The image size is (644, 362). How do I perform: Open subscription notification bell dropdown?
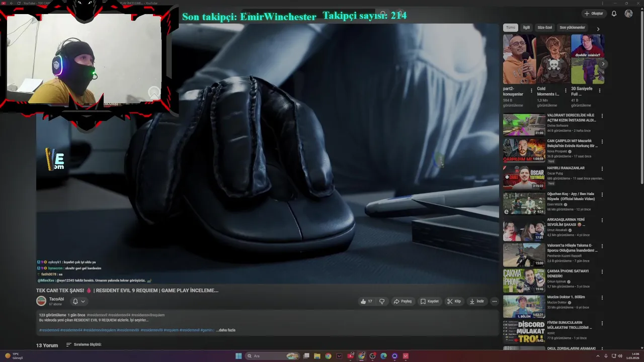click(78, 301)
